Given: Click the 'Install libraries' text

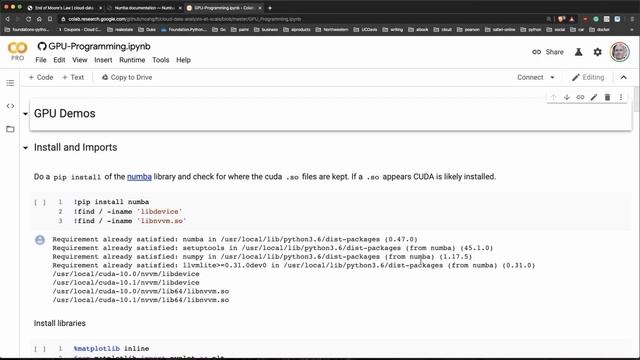Looking at the screenshot, I should click(x=60, y=323).
